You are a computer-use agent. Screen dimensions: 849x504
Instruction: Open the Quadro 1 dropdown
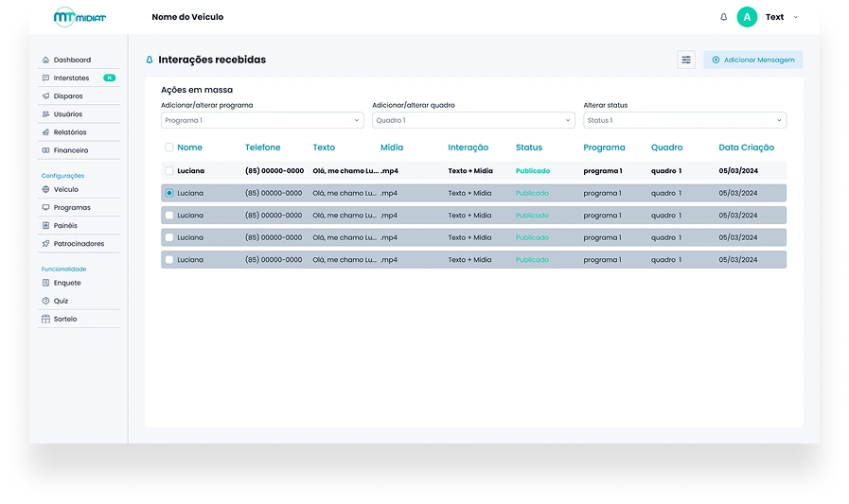473,120
